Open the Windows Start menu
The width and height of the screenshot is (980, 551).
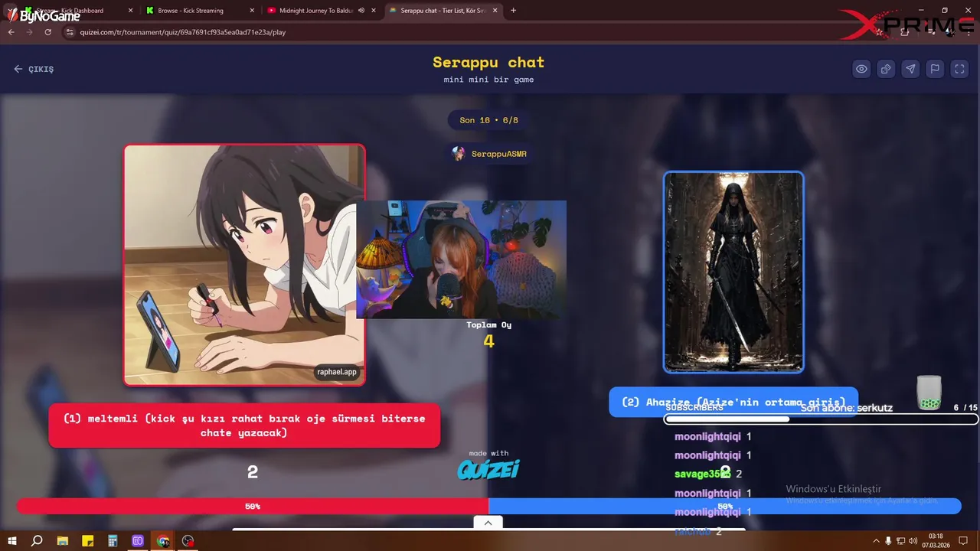pyautogui.click(x=12, y=541)
